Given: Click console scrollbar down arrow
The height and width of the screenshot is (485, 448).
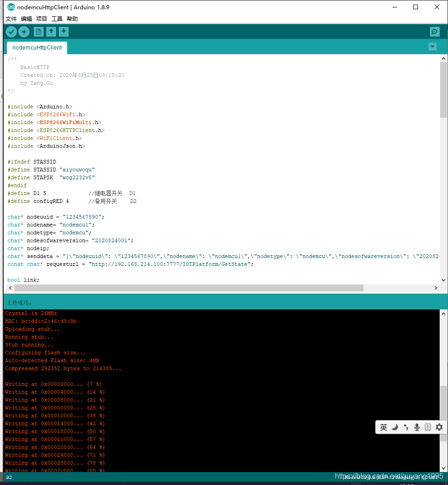Looking at the screenshot, I should [x=444, y=468].
